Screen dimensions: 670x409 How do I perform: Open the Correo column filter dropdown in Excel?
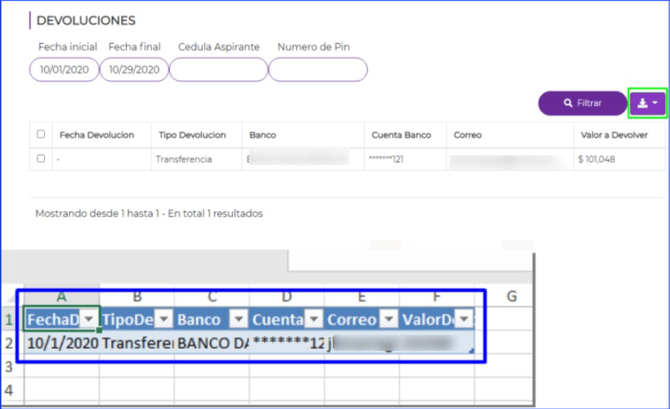389,319
